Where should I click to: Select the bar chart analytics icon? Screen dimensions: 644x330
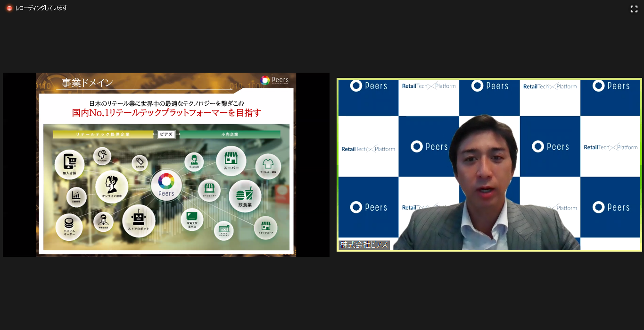click(x=76, y=195)
